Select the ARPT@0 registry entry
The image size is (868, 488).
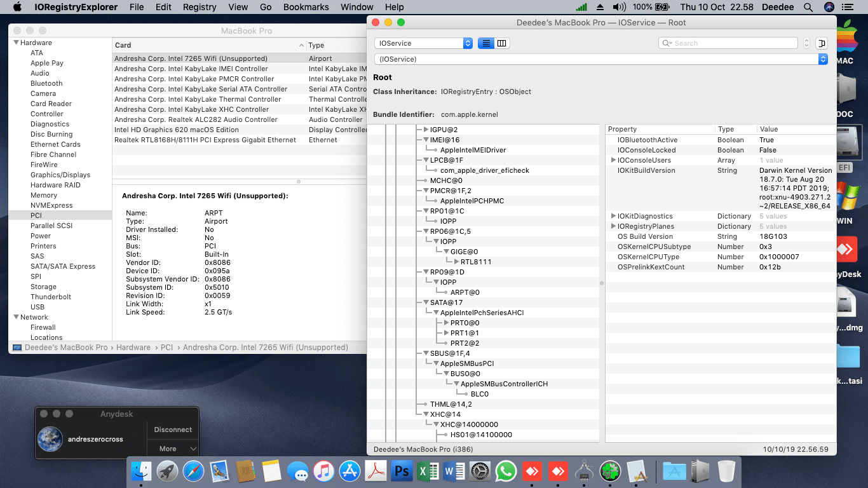(x=465, y=292)
